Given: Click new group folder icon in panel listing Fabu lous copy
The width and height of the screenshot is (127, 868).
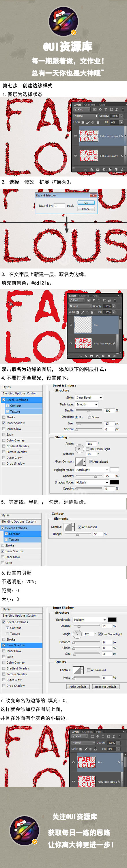Looking at the screenshot, I should point(110,170).
